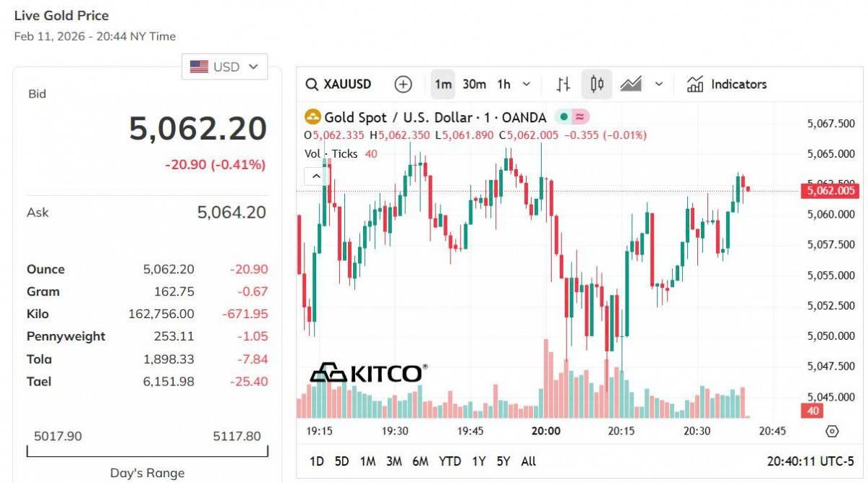Screen dimensions: 868x483
Task: Select the area chart style icon
Action: 631,85
